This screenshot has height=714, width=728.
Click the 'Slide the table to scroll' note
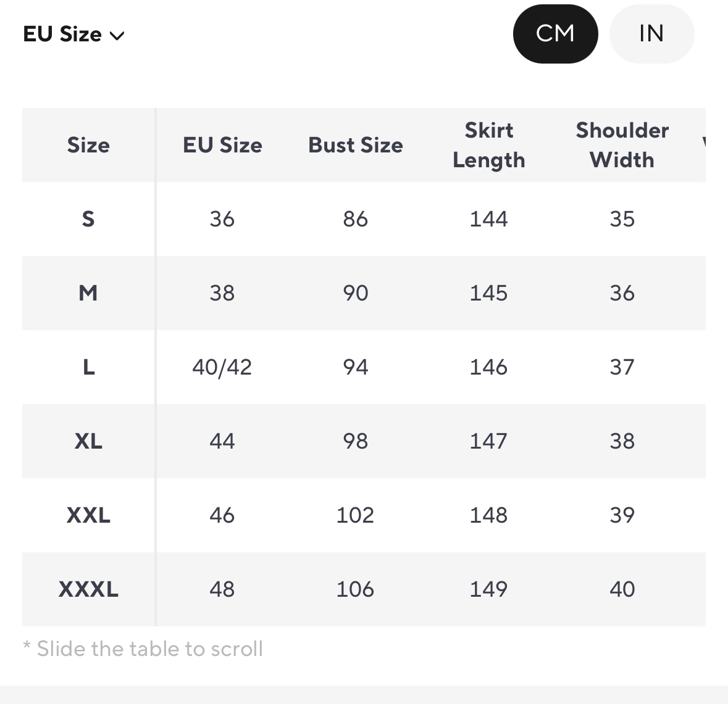click(143, 649)
